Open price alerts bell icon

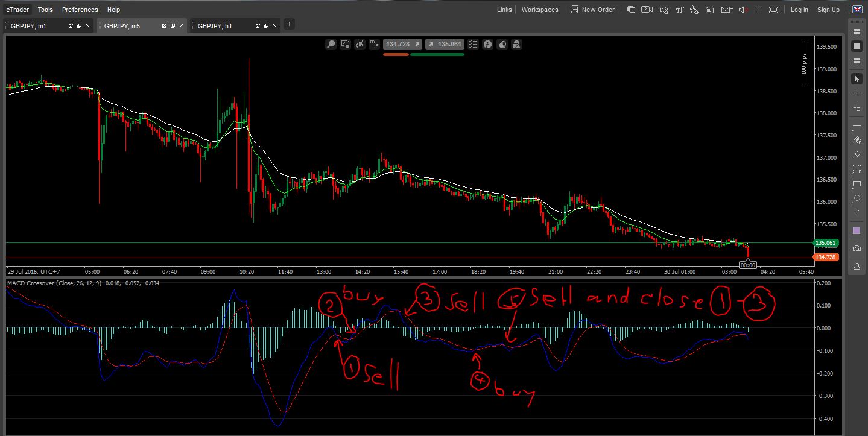pos(857,266)
